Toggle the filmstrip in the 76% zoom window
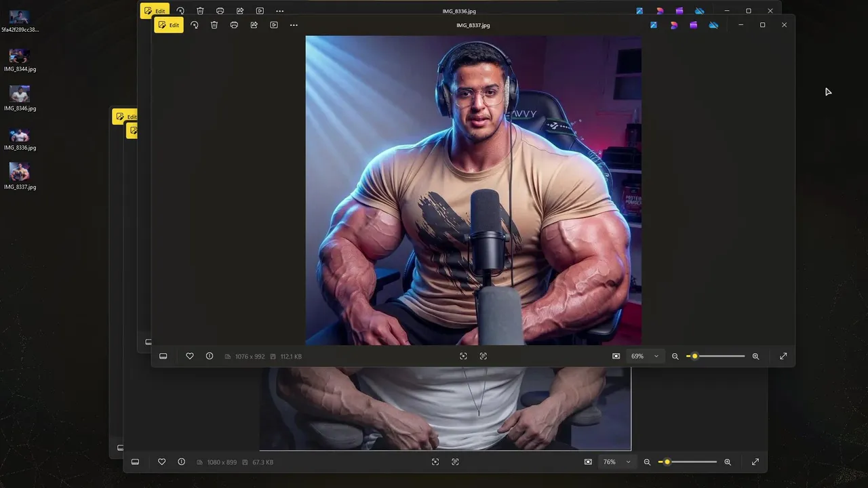Viewport: 868px width, 488px height. click(x=135, y=462)
